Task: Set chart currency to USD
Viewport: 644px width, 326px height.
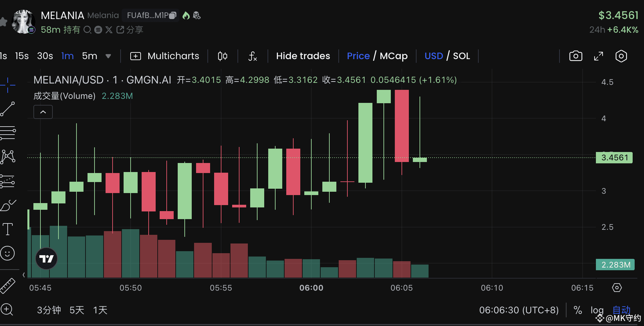Action: (x=434, y=56)
